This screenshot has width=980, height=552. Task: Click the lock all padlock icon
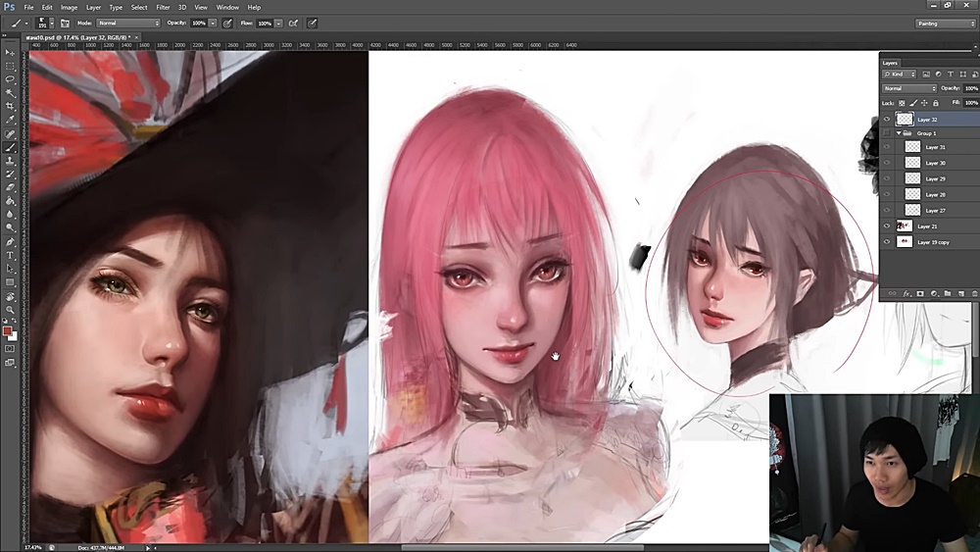935,103
